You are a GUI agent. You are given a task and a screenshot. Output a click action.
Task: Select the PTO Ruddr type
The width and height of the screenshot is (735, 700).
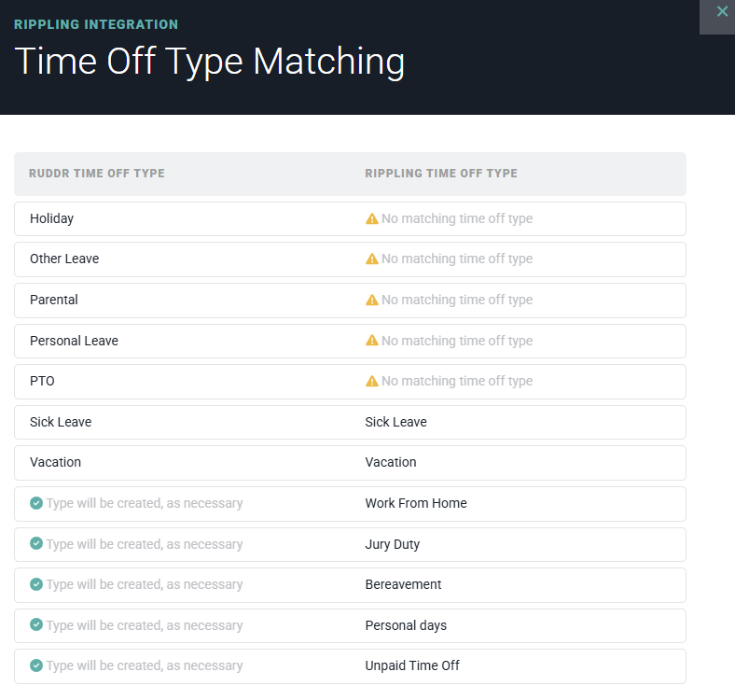pyautogui.click(x=42, y=381)
